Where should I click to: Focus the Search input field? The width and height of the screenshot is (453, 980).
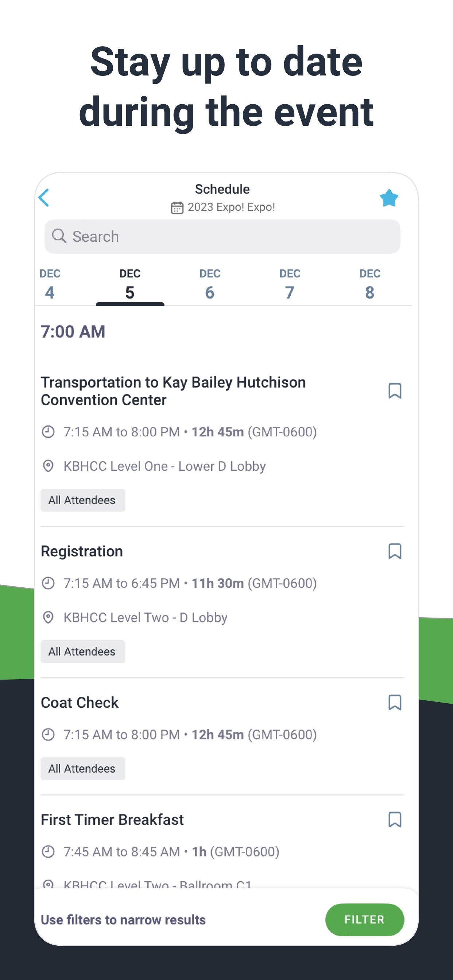[x=222, y=236]
